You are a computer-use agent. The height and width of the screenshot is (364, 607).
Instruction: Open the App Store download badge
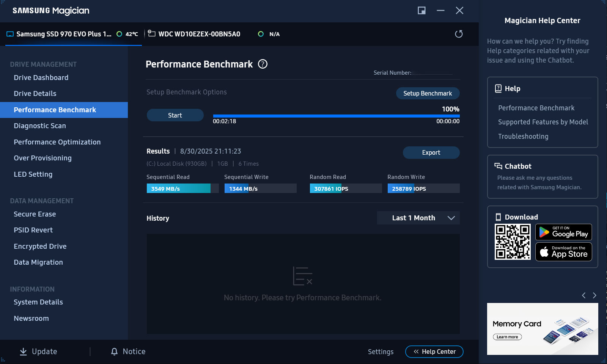click(x=564, y=252)
